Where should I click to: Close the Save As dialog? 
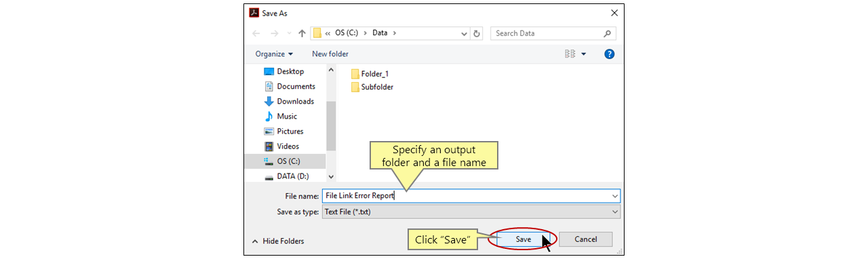(614, 12)
